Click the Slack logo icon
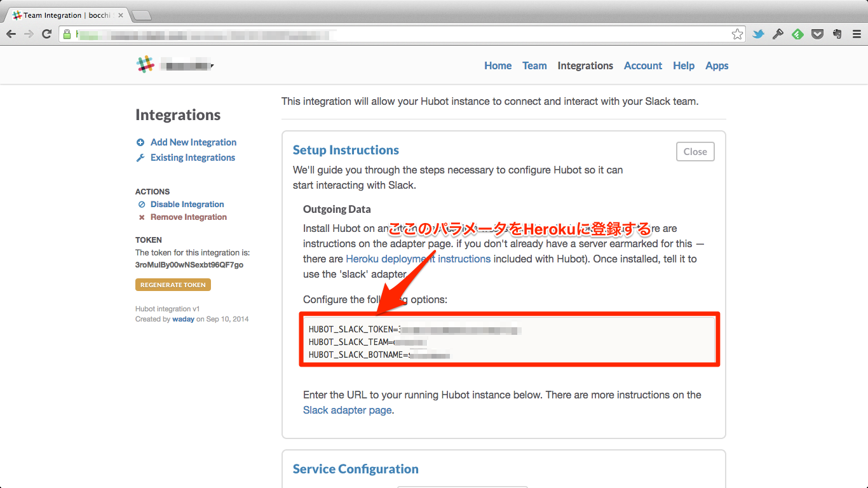868x488 pixels. click(146, 65)
